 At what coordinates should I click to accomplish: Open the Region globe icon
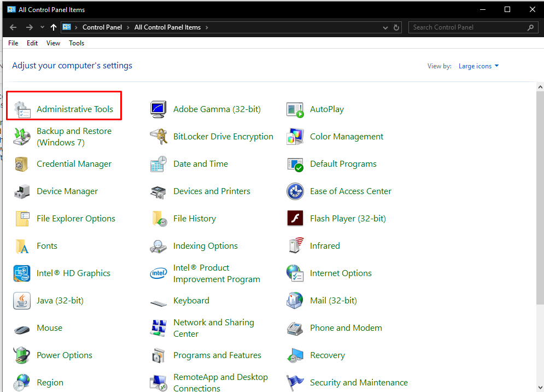click(x=22, y=383)
